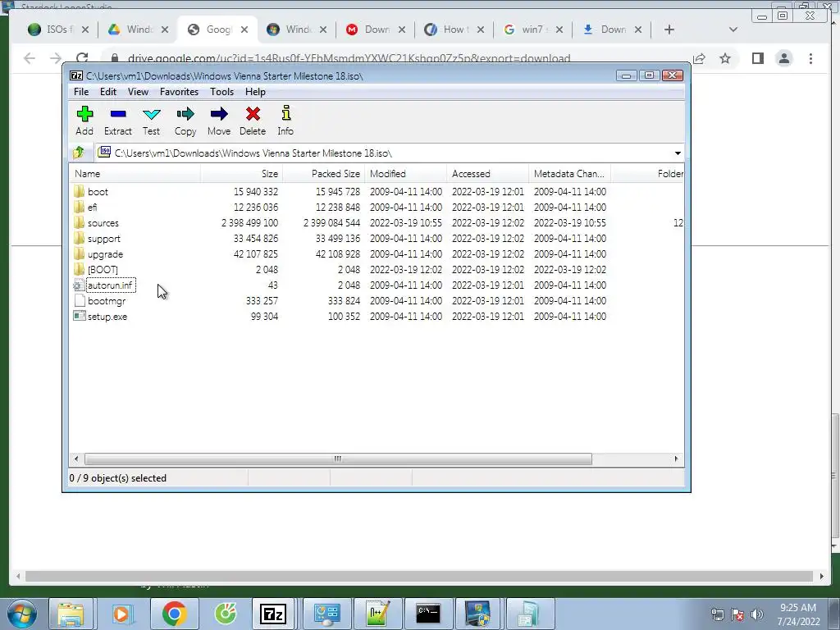
Task: Sort list by Size column header
Action: [242, 174]
